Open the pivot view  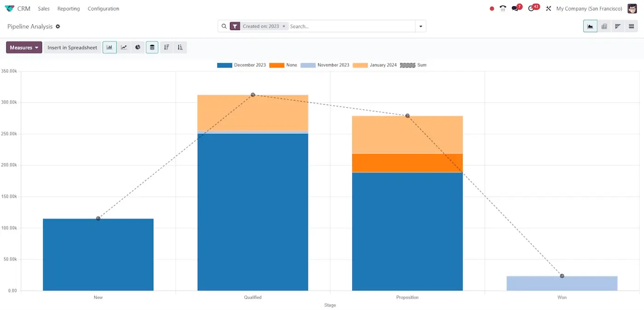click(604, 26)
